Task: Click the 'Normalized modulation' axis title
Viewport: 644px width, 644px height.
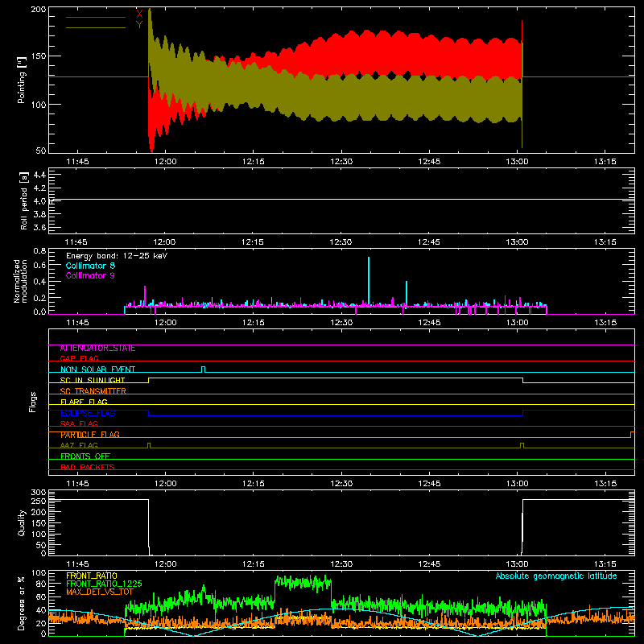Action: (21, 281)
